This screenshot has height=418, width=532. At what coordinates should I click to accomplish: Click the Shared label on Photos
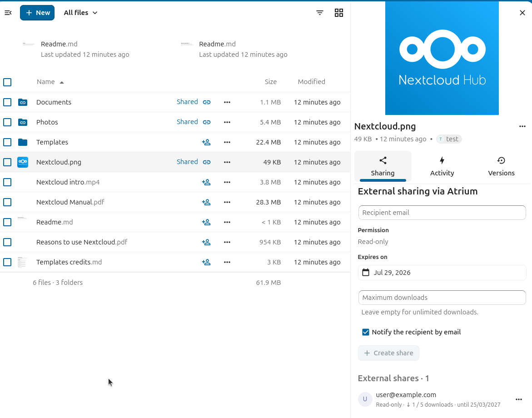pyautogui.click(x=187, y=122)
